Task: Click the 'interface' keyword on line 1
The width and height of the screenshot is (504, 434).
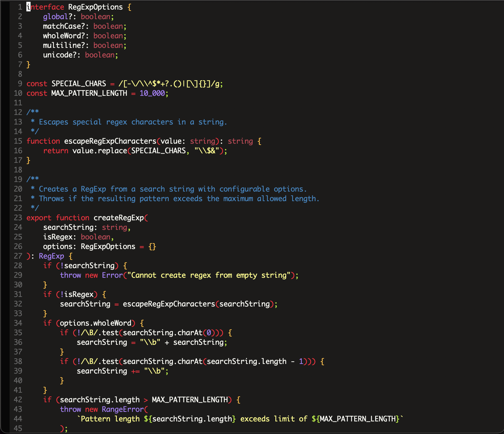Action: [45, 7]
